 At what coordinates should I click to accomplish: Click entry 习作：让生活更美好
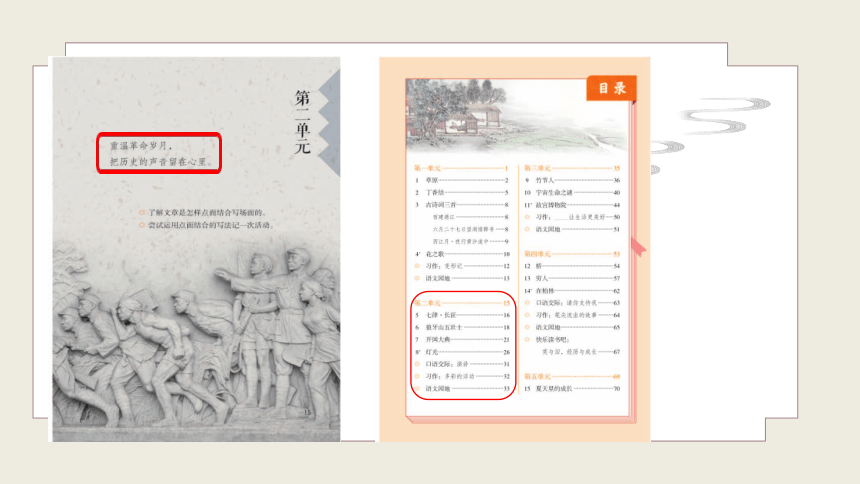pyautogui.click(x=572, y=217)
